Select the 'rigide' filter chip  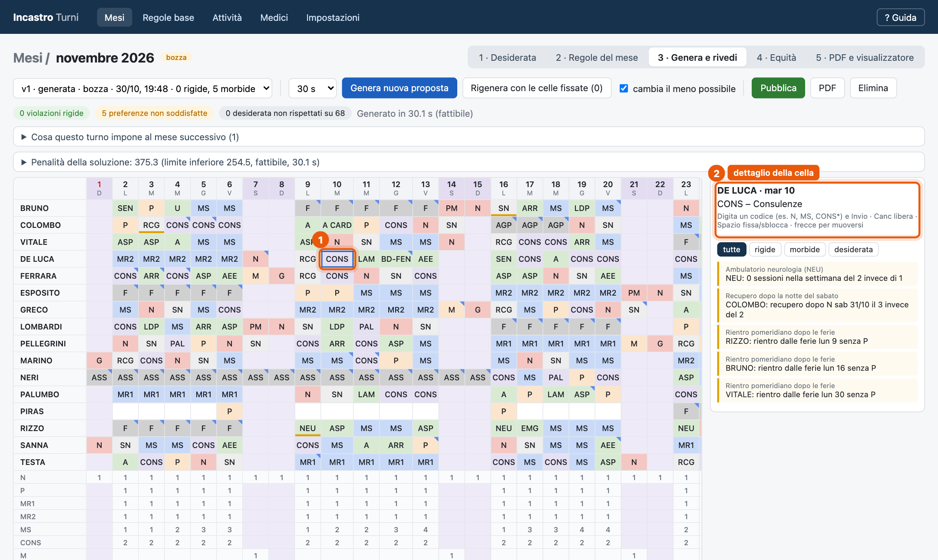(x=765, y=249)
